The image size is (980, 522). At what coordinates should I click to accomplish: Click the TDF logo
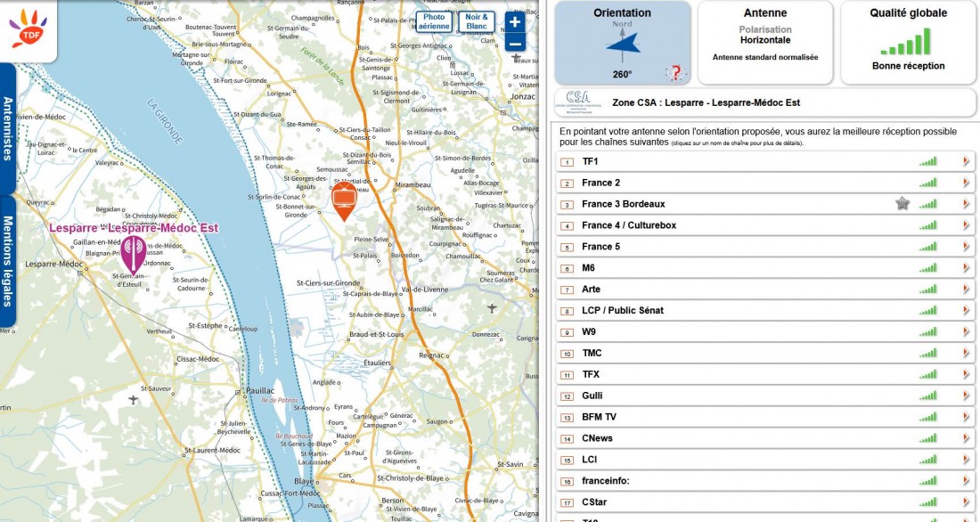pyautogui.click(x=29, y=30)
